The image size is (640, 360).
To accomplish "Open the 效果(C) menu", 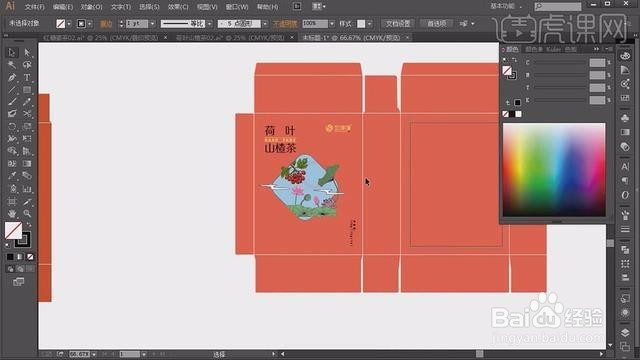I will [178, 7].
